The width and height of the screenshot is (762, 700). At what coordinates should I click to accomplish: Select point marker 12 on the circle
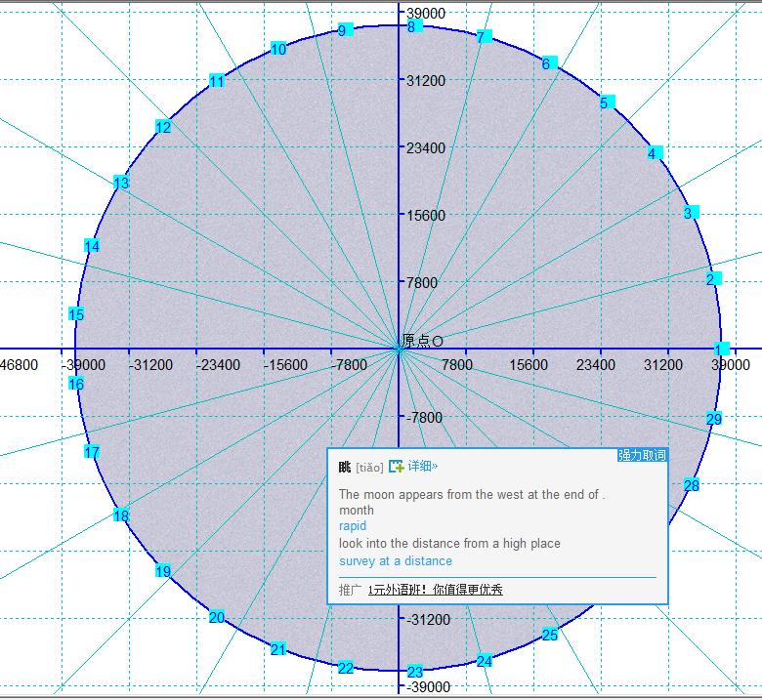163,127
